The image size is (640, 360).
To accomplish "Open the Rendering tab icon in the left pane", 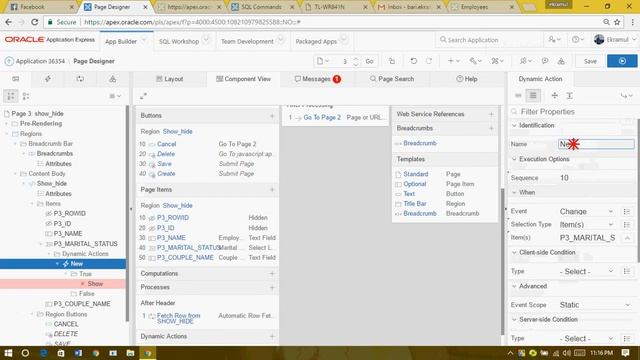I will [16, 79].
